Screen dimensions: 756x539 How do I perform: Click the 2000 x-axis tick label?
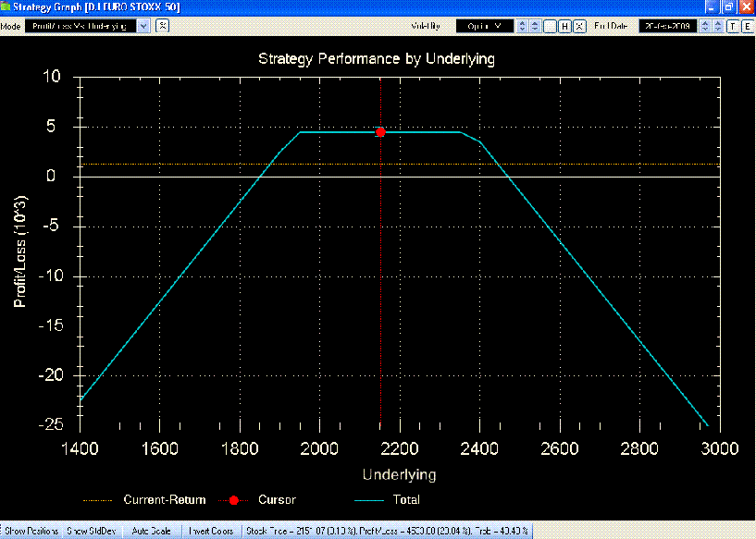click(x=319, y=448)
